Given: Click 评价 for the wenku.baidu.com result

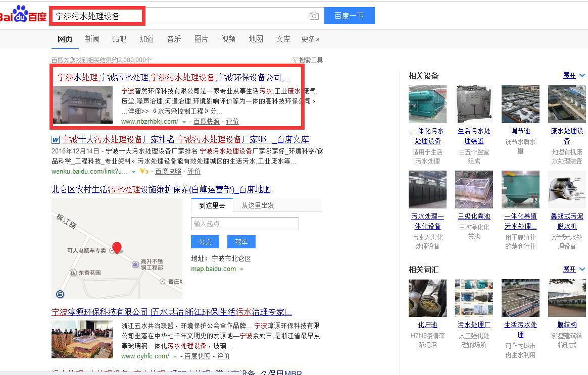Looking at the screenshot, I should pos(194,171).
